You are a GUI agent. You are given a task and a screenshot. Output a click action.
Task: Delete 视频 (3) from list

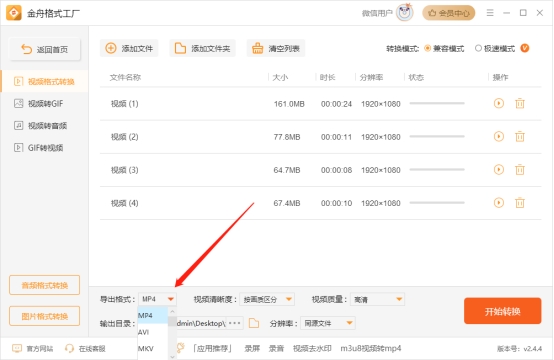(520, 170)
